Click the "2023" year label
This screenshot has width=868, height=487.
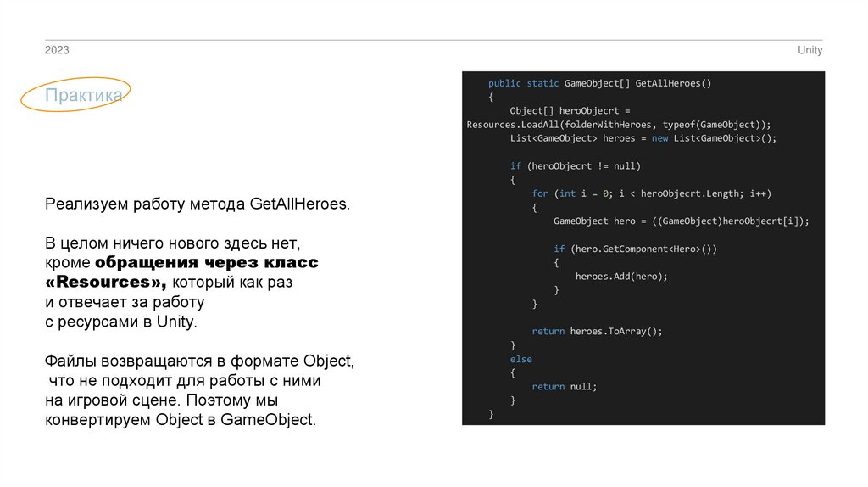[x=57, y=50]
